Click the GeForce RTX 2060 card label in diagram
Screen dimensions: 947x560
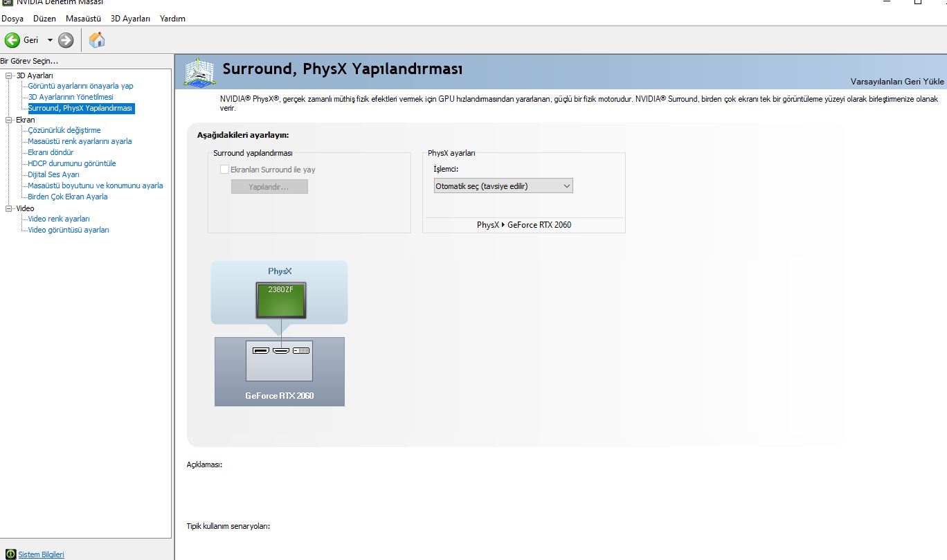[280, 396]
